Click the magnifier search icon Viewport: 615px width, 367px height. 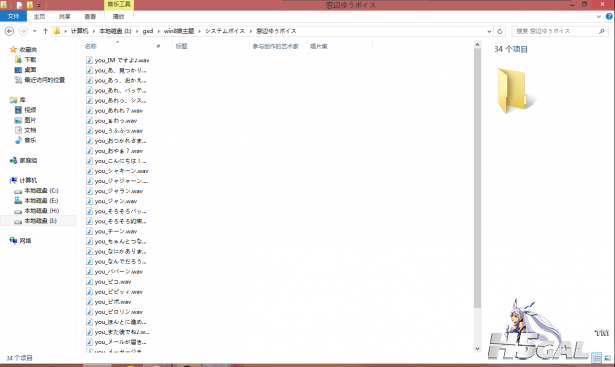[602, 31]
